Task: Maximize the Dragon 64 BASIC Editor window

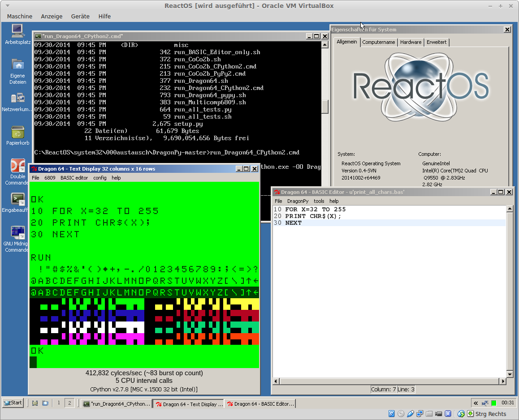Action: (x=501, y=192)
